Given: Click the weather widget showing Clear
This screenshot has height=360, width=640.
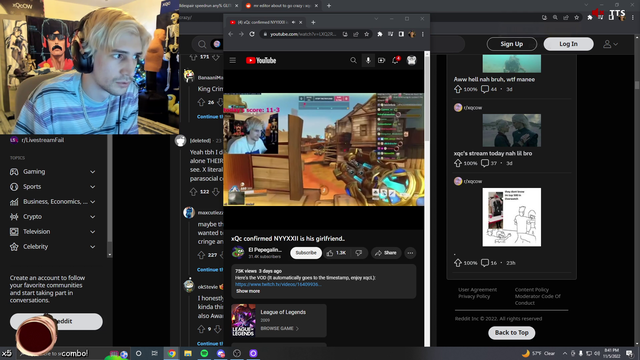Looking at the screenshot, I should coord(539,353).
